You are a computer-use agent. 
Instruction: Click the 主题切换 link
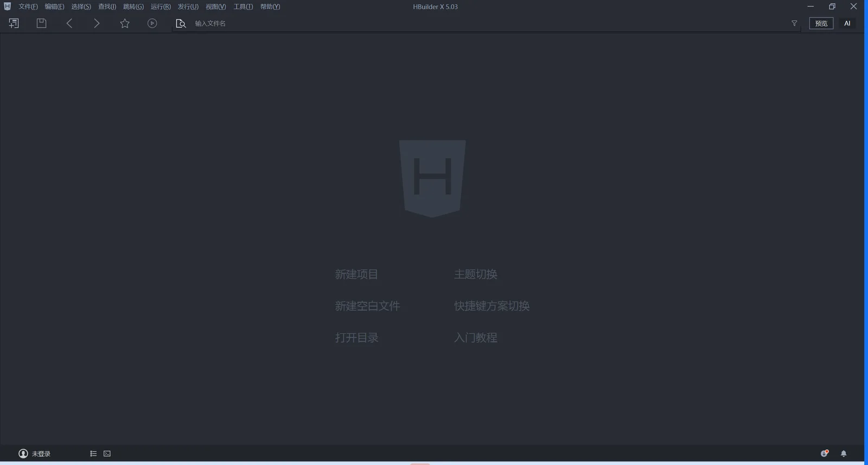(476, 274)
